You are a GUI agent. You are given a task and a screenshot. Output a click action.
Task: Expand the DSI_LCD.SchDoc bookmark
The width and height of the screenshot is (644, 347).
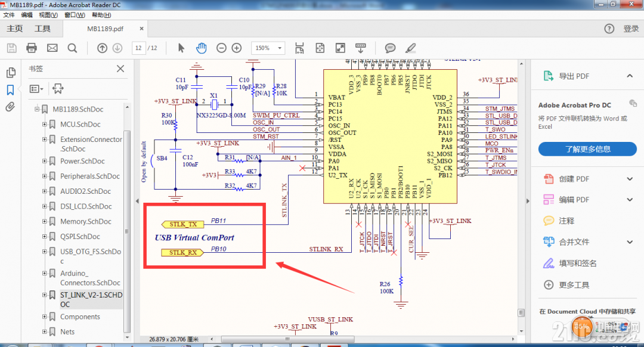(44, 206)
